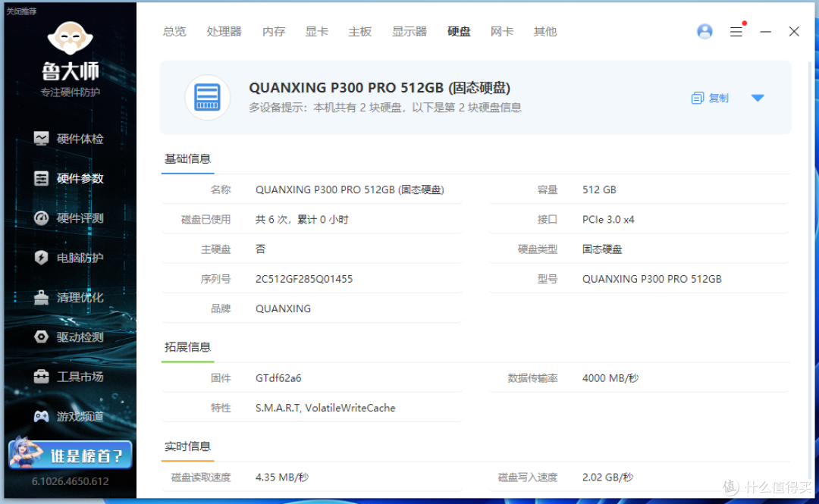Image resolution: width=819 pixels, height=504 pixels.
Task: Click read speed 4.35 MB/秒
Action: (x=282, y=477)
